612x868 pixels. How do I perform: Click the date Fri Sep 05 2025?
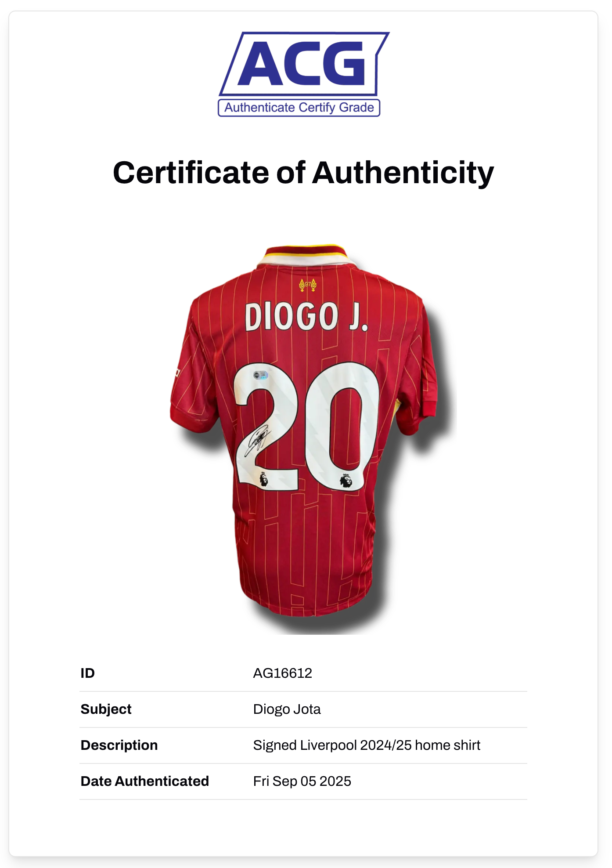click(302, 781)
